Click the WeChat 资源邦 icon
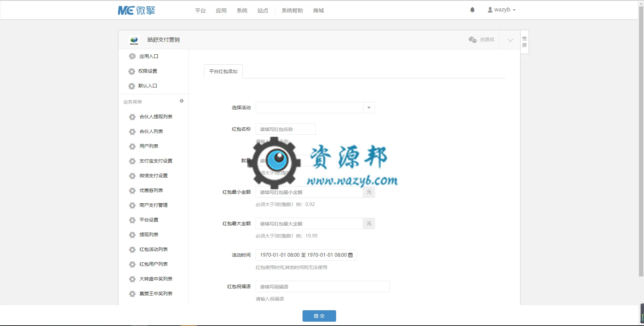This screenshot has width=644, height=326. [x=473, y=40]
